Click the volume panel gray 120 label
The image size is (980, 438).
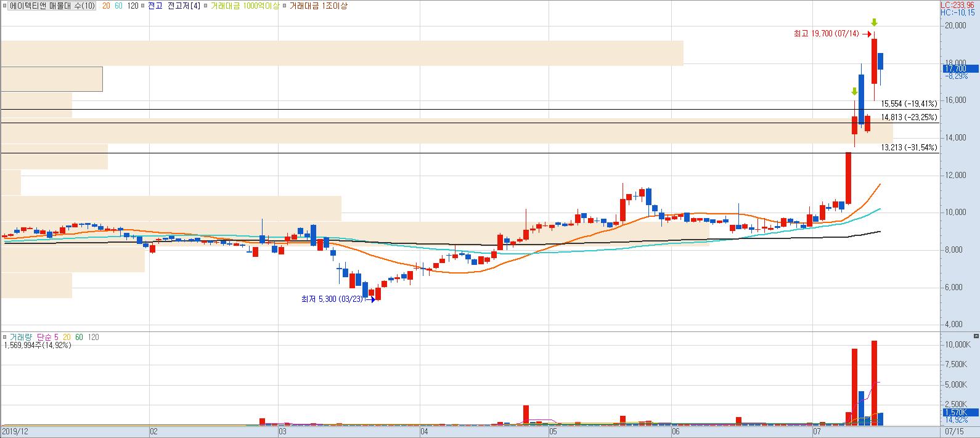(93, 337)
